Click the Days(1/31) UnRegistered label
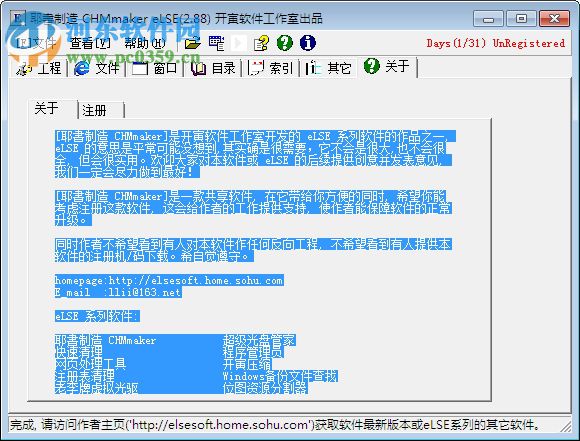The width and height of the screenshot is (580, 441). (496, 43)
